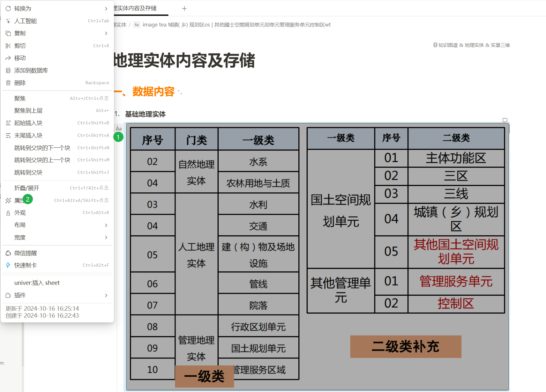Open the 宽度 submenu

pos(106,237)
